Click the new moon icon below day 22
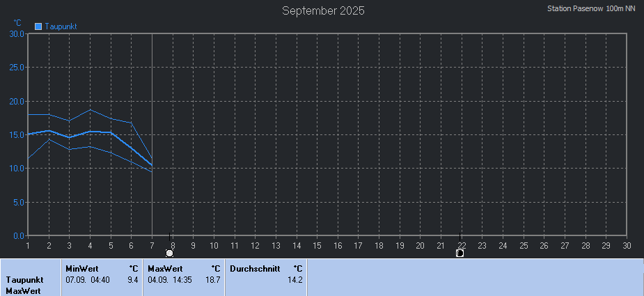The image size is (644, 296). tap(460, 253)
